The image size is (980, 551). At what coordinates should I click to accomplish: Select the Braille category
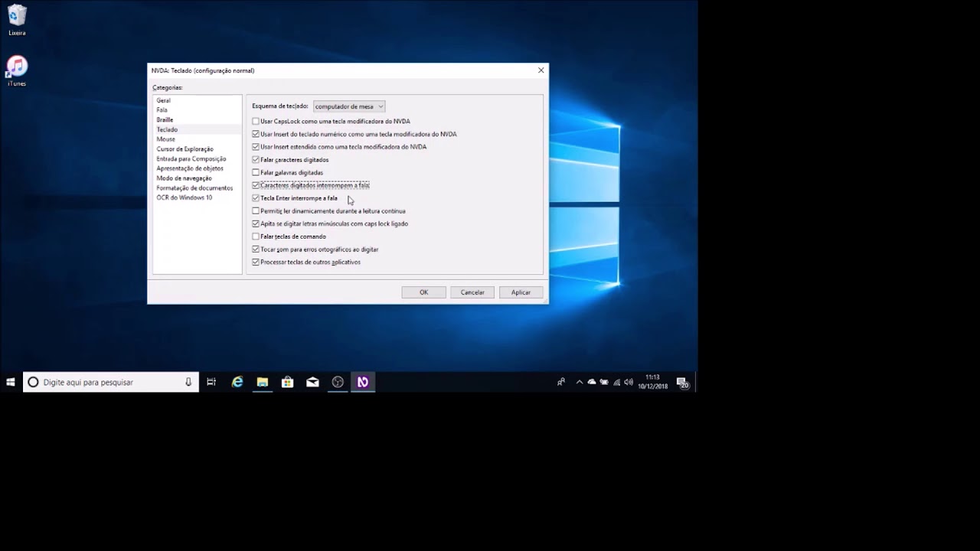(165, 120)
